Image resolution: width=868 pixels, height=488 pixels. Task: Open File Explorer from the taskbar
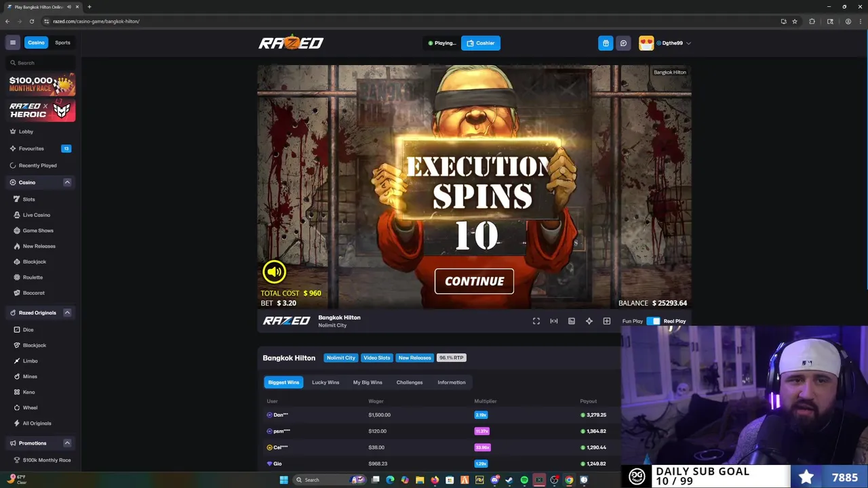[420, 480]
